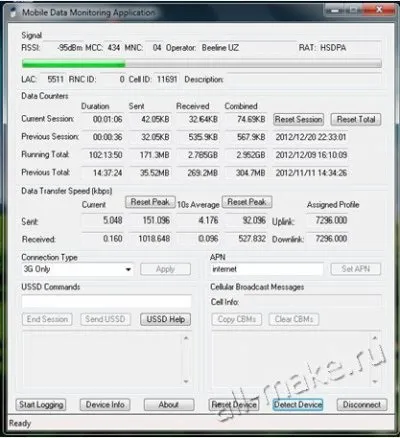This screenshot has width=400, height=438.
Task: Click the signal strength progress bar
Action: [202, 63]
